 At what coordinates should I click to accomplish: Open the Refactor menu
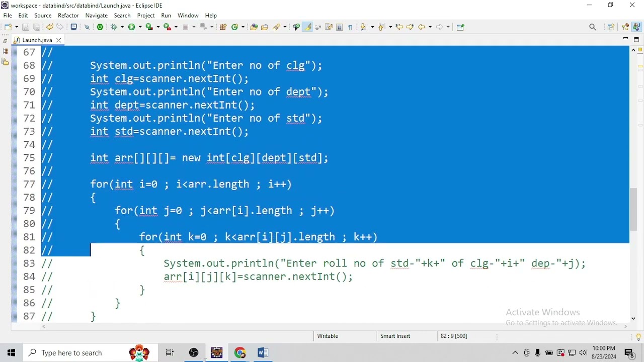[68, 16]
